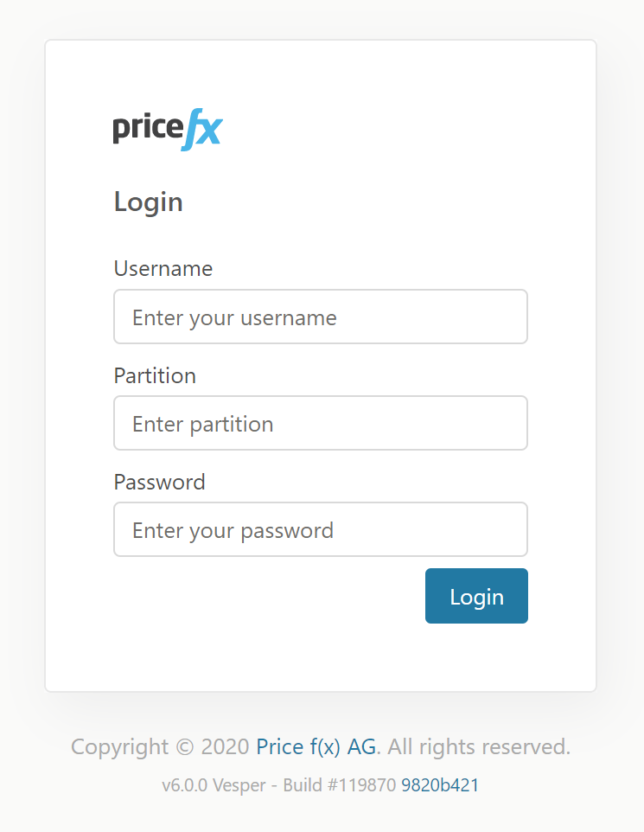
Task: Click the Partition field label
Action: pos(155,375)
